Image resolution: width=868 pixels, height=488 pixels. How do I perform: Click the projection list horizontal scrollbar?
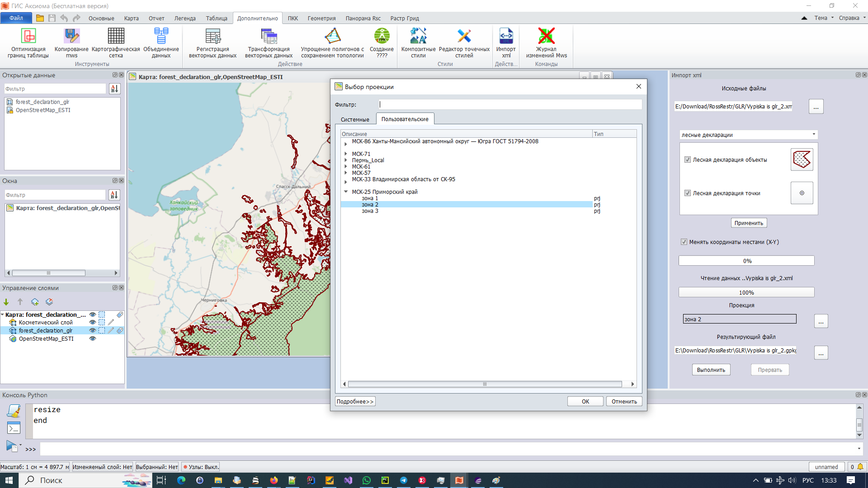point(485,384)
